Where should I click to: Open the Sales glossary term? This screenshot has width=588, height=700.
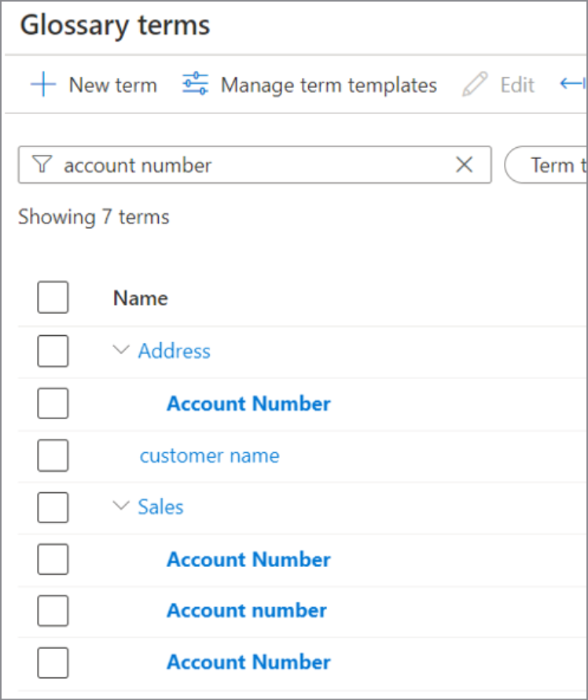[160, 507]
